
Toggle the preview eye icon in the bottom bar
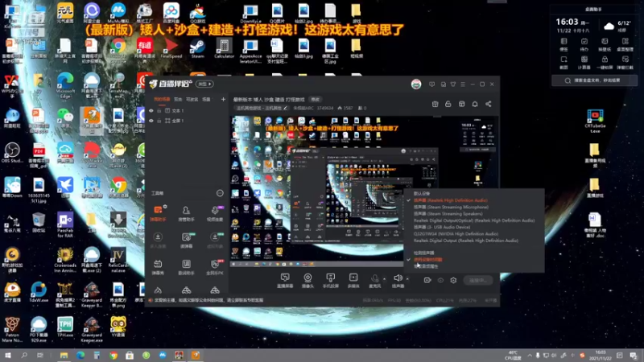(x=440, y=280)
